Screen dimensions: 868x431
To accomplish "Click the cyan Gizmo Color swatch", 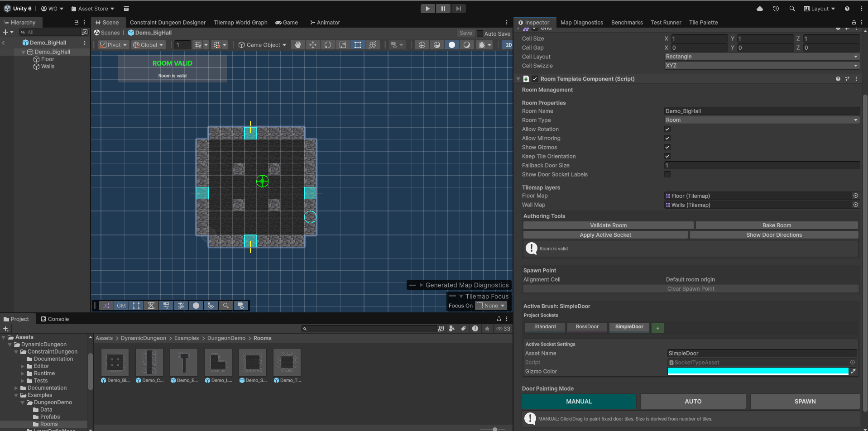I will 758,371.
